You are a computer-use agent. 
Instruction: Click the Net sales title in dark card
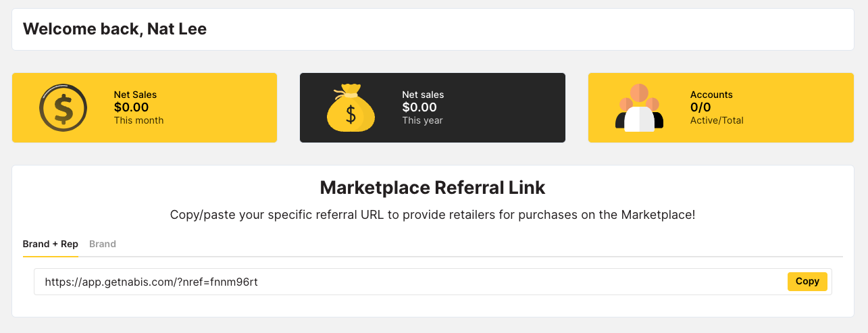(x=423, y=95)
